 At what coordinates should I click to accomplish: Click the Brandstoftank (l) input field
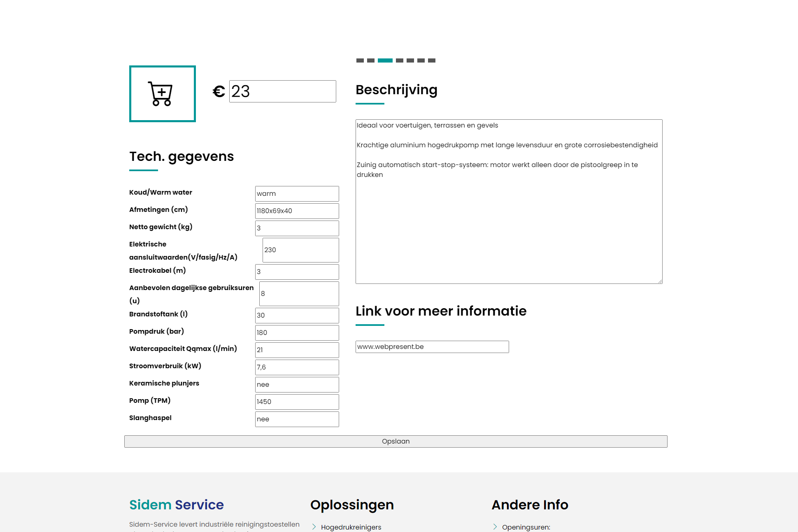click(297, 316)
